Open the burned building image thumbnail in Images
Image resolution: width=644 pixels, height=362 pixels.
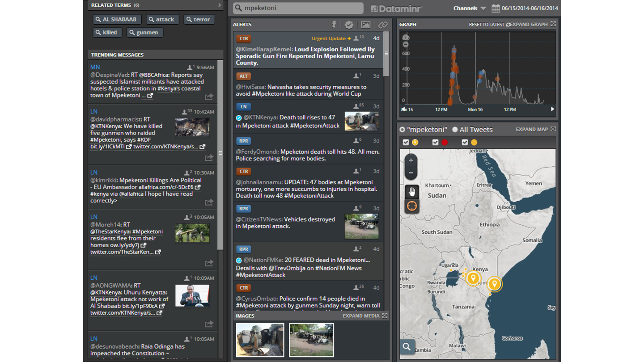click(x=260, y=340)
